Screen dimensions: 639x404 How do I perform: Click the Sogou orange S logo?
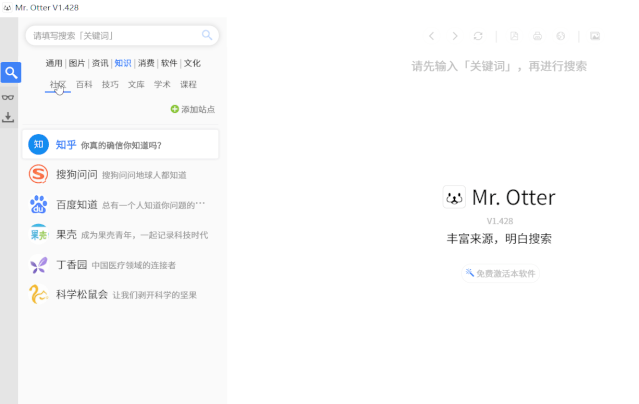pyautogui.click(x=38, y=174)
